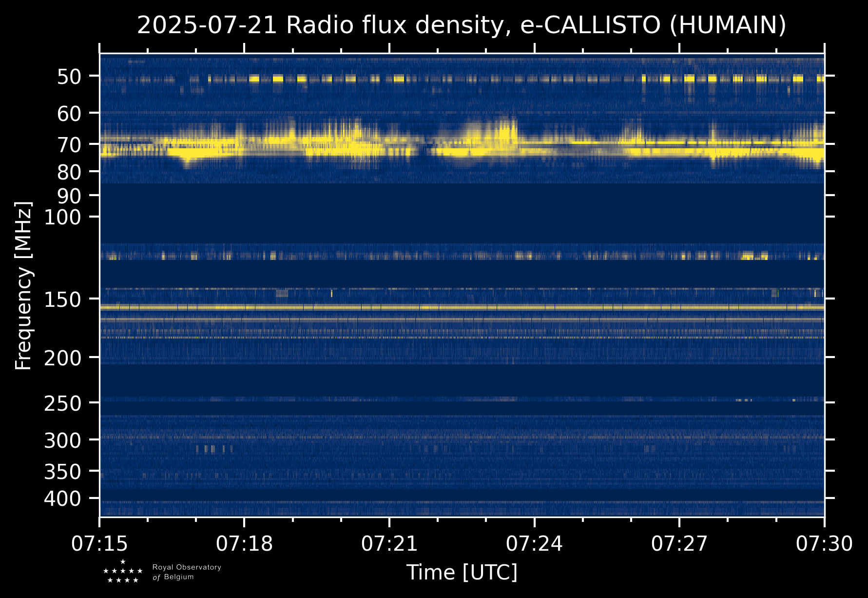Click the 350 MHz frequency tick label

pos(62,472)
